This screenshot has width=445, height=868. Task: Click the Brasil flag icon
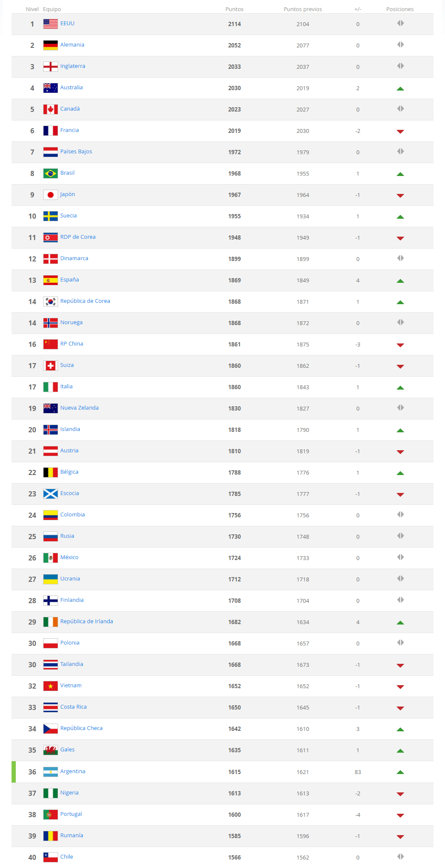[50, 173]
